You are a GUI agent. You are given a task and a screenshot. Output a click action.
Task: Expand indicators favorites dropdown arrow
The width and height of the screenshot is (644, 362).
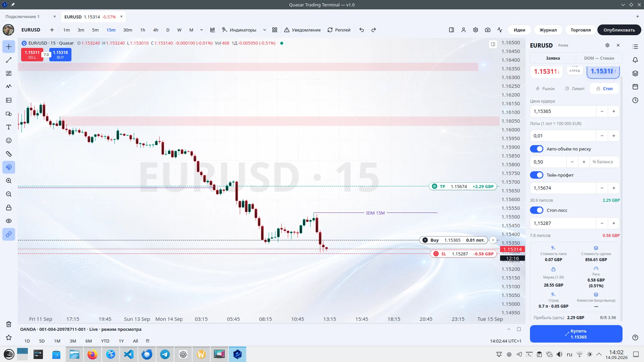point(265,30)
